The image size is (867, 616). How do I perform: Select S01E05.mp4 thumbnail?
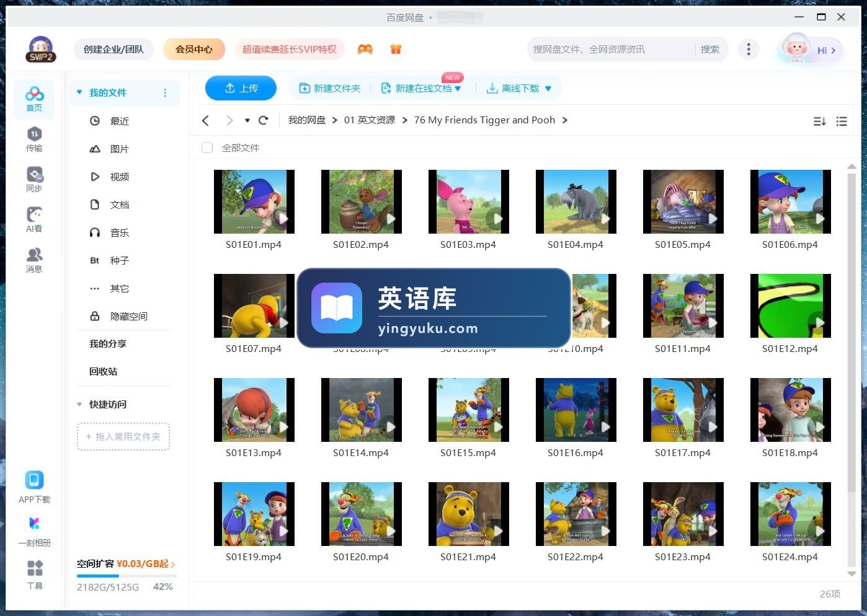click(683, 201)
